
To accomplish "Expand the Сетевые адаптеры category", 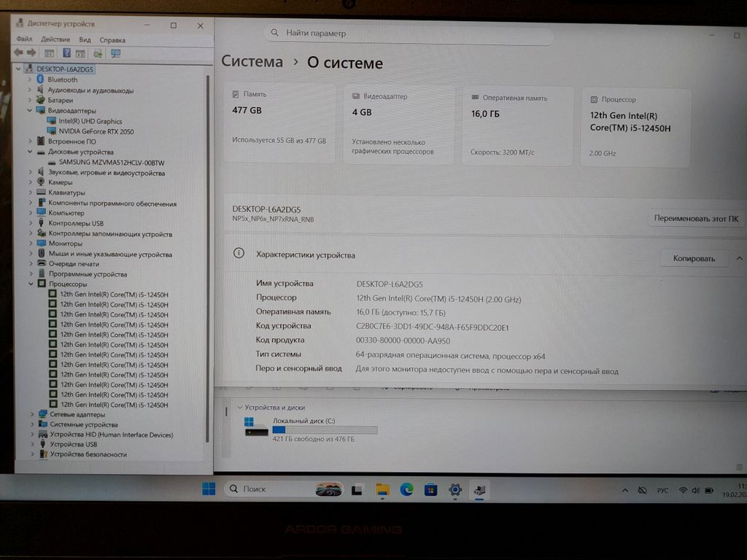I will pos(32,414).
